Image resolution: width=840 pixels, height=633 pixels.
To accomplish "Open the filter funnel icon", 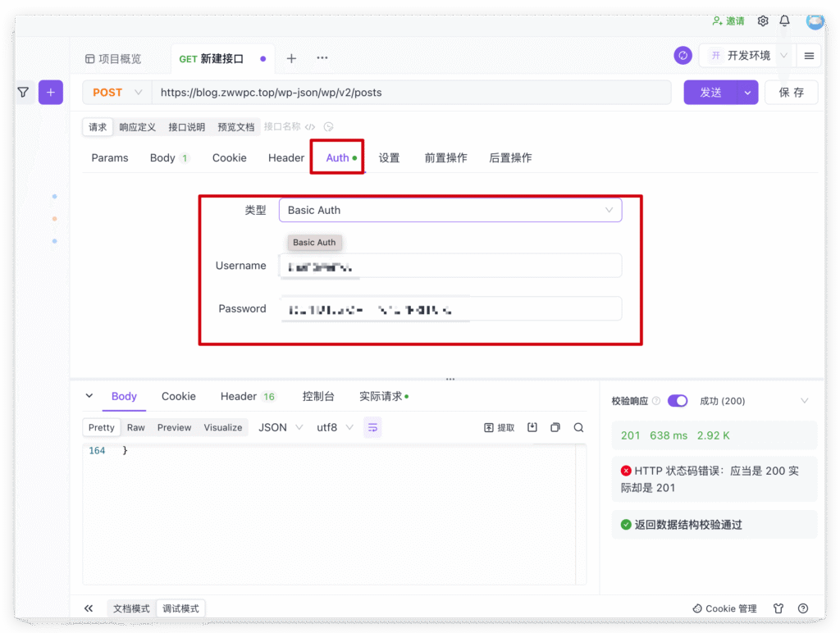I will click(23, 93).
